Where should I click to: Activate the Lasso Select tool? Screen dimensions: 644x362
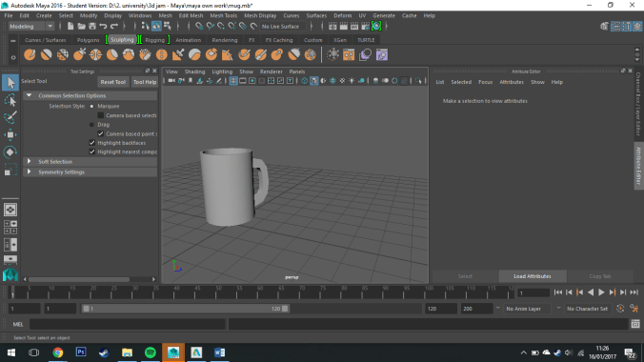(10, 100)
